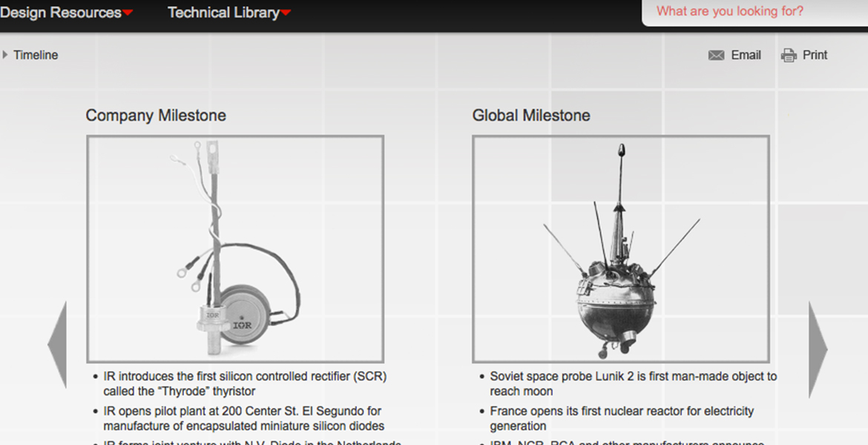
Task: Click the Global Milestone heading
Action: [x=531, y=116]
